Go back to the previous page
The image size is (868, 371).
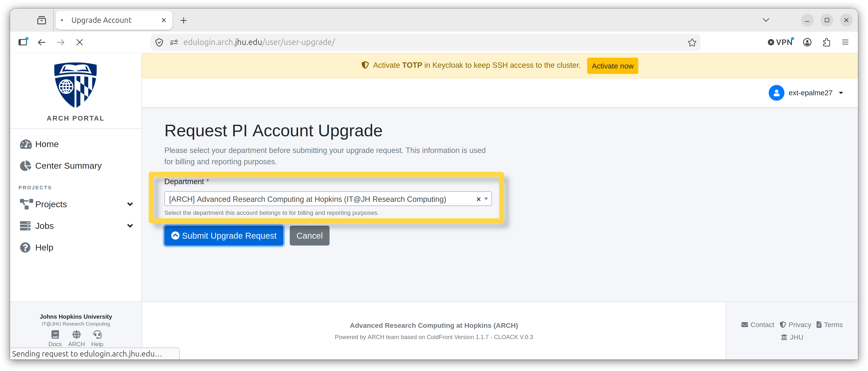pyautogui.click(x=42, y=42)
